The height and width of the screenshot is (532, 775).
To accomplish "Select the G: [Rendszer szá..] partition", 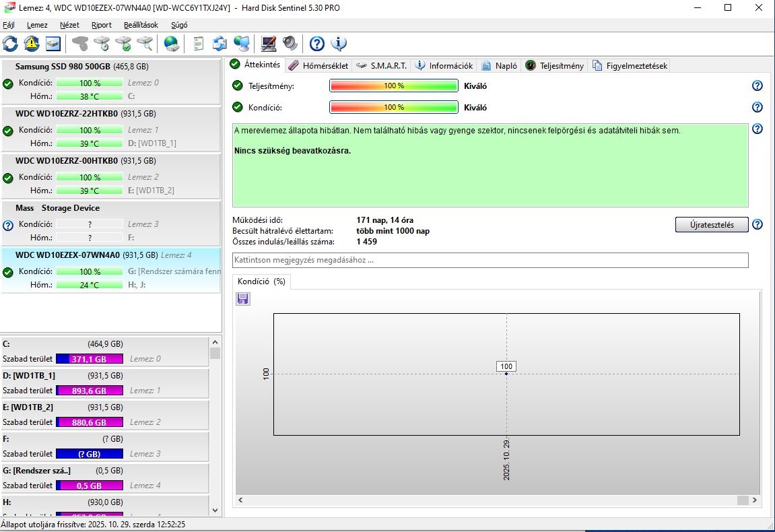I will [x=105, y=478].
